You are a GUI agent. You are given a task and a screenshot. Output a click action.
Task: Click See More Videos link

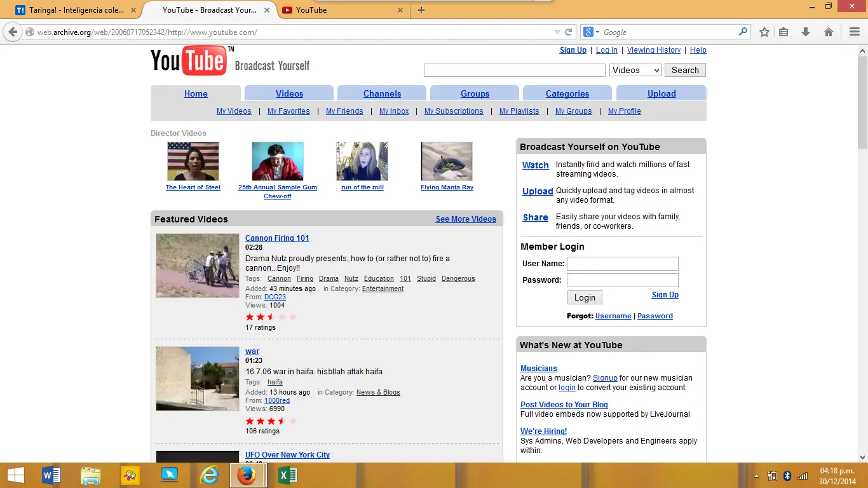point(466,219)
